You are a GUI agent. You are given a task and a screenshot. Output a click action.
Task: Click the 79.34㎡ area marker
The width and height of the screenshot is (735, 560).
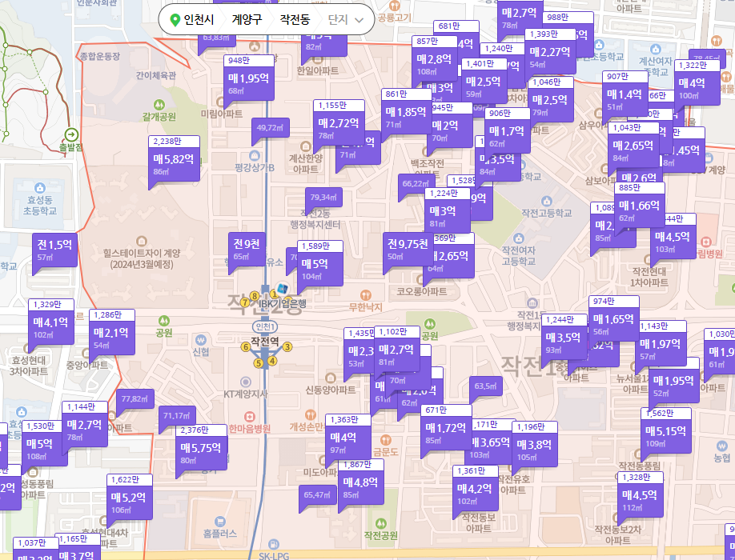pos(323,198)
